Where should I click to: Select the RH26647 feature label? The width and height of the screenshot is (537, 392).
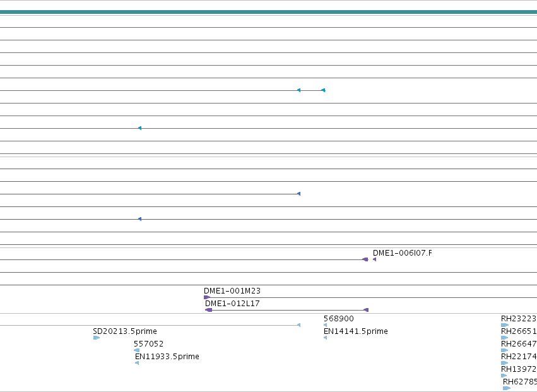[519, 343]
